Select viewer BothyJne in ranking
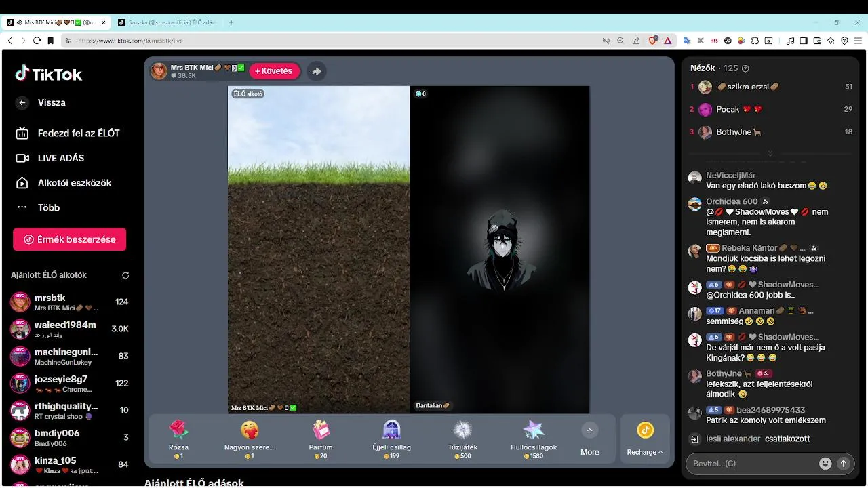This screenshot has width=868, height=488. pos(771,132)
